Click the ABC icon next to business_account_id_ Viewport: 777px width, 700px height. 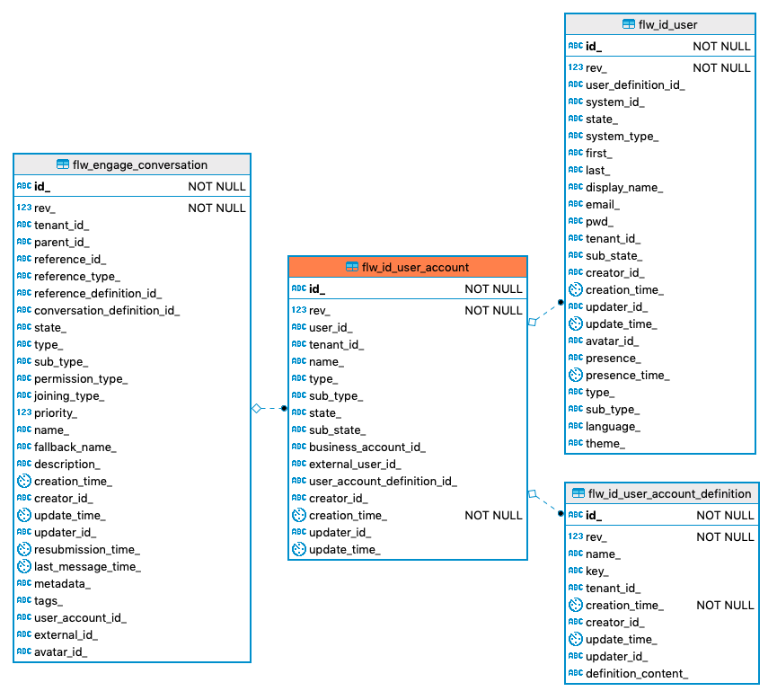click(x=299, y=447)
